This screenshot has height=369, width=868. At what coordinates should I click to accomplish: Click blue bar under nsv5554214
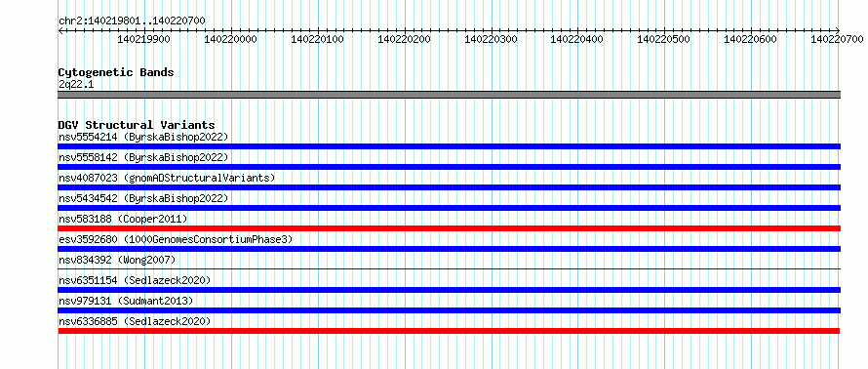449,146
